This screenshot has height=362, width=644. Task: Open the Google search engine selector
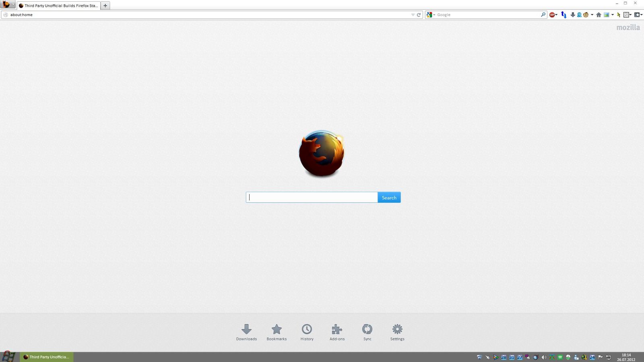(431, 15)
